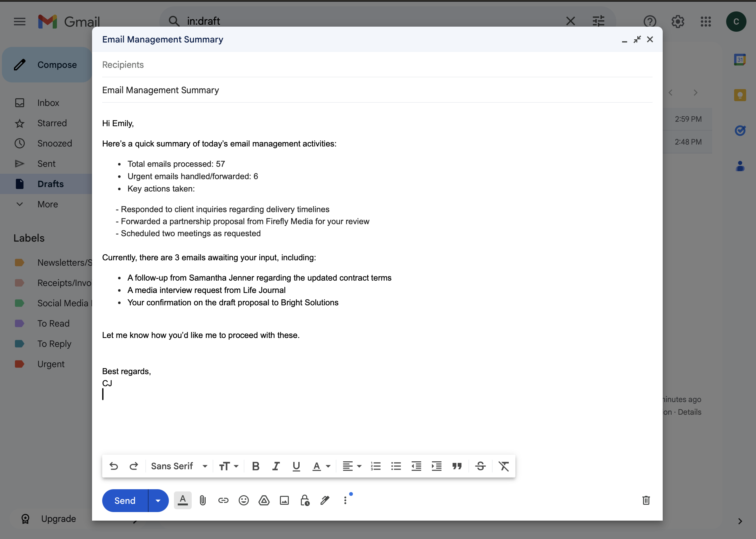Click the insert photo icon
756x539 pixels.
pyautogui.click(x=284, y=501)
